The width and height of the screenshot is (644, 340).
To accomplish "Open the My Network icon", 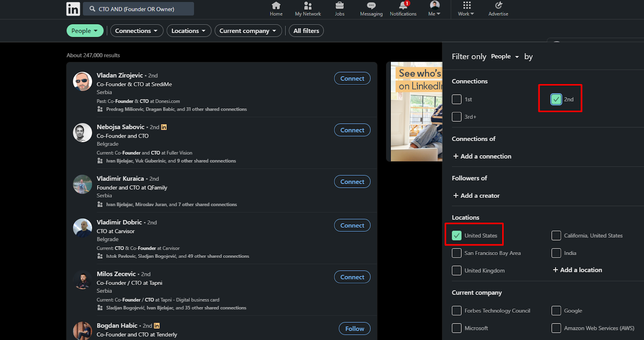I will [x=308, y=6].
